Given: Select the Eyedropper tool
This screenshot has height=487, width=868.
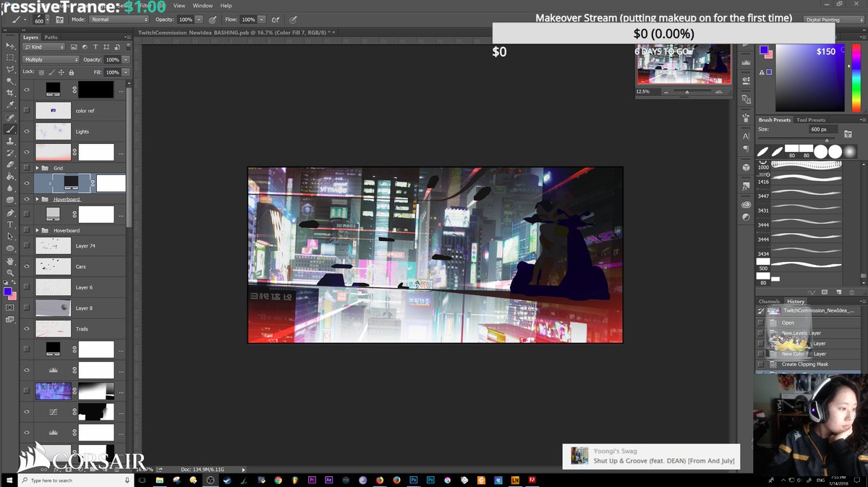Looking at the screenshot, I should click(10, 105).
